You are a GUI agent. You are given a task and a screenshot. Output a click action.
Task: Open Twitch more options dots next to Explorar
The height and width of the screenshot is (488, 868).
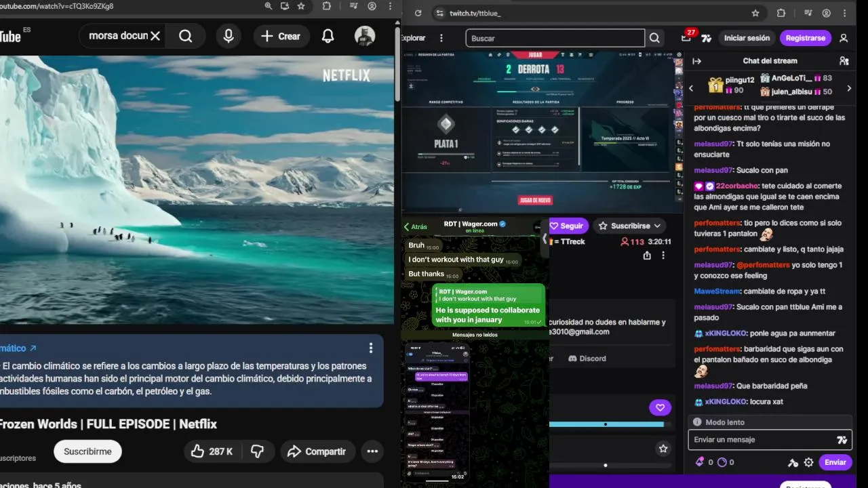coord(441,38)
